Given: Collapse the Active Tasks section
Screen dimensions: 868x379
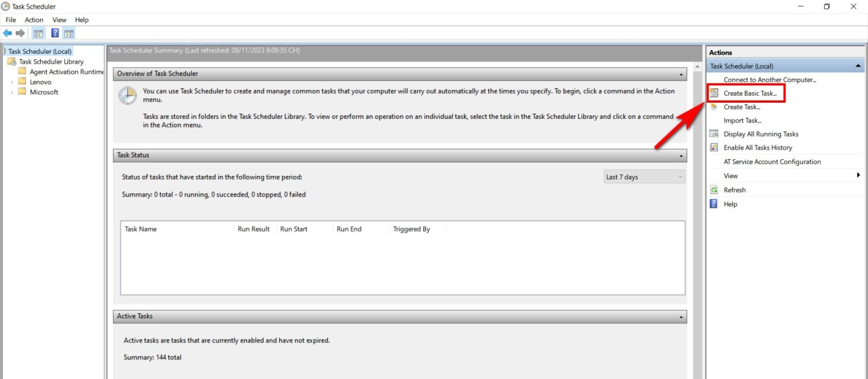Looking at the screenshot, I should click(x=681, y=317).
